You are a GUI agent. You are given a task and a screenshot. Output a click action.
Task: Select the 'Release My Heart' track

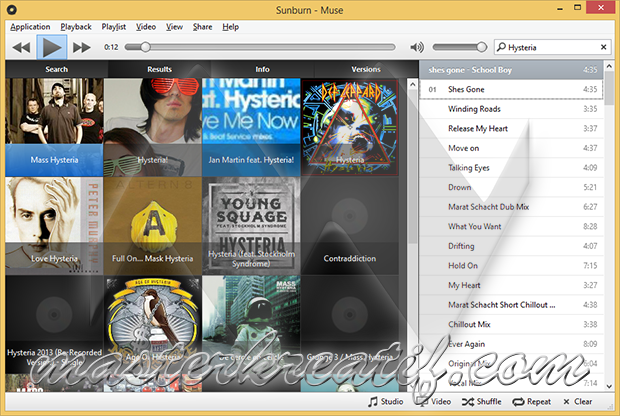tap(511, 129)
